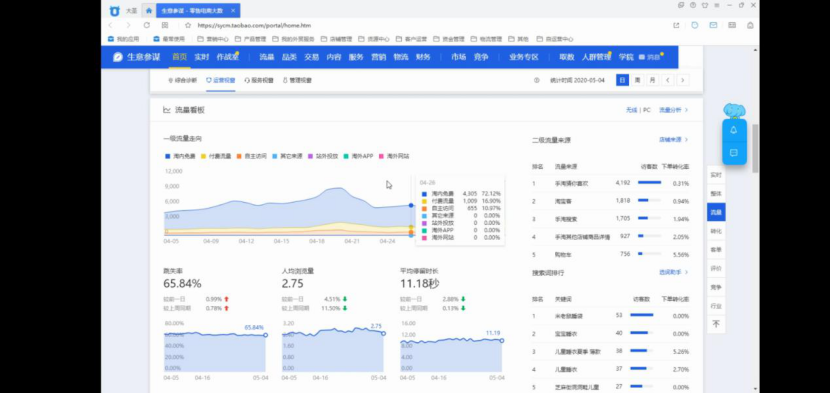The image size is (830, 394).
Task: Click the chat message icon on floating panel
Action: [734, 153]
